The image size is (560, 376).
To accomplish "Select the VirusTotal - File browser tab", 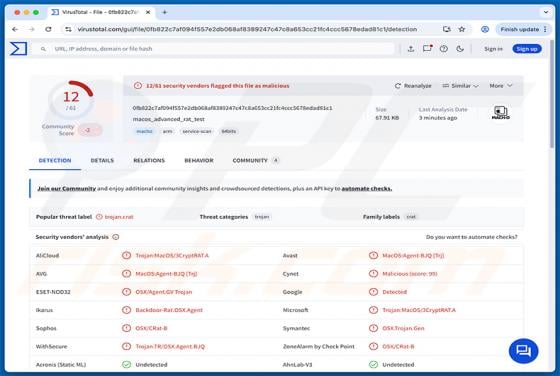I will pos(101,12).
